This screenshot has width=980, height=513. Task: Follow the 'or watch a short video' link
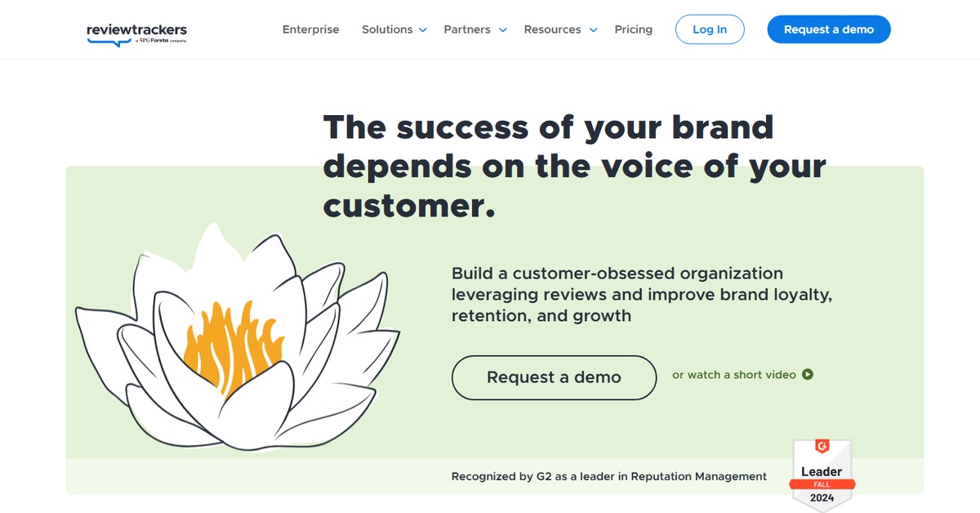pos(733,375)
